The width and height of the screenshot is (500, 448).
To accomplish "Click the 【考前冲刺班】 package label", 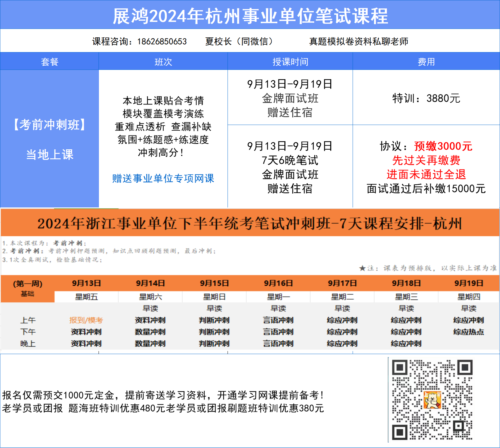I will tap(50, 125).
